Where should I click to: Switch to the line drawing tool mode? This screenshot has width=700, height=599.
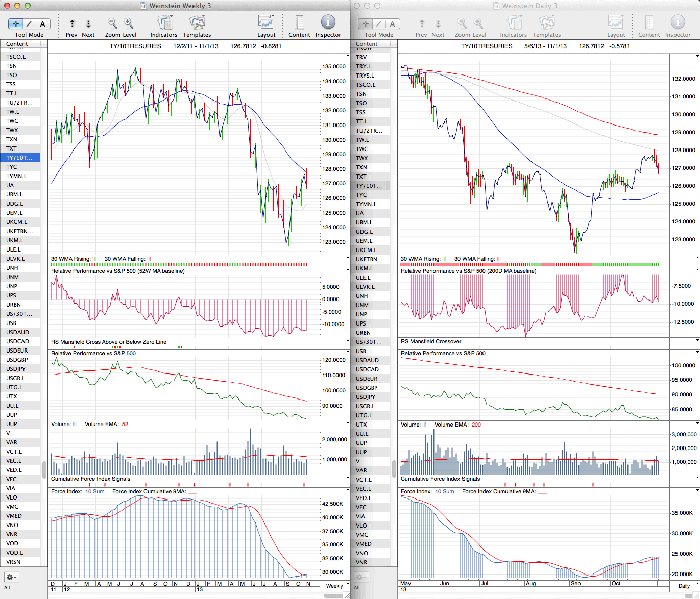pos(29,24)
